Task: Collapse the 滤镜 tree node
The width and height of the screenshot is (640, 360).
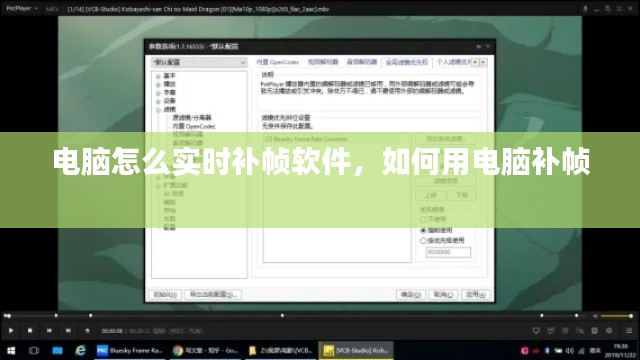Action: (158, 109)
